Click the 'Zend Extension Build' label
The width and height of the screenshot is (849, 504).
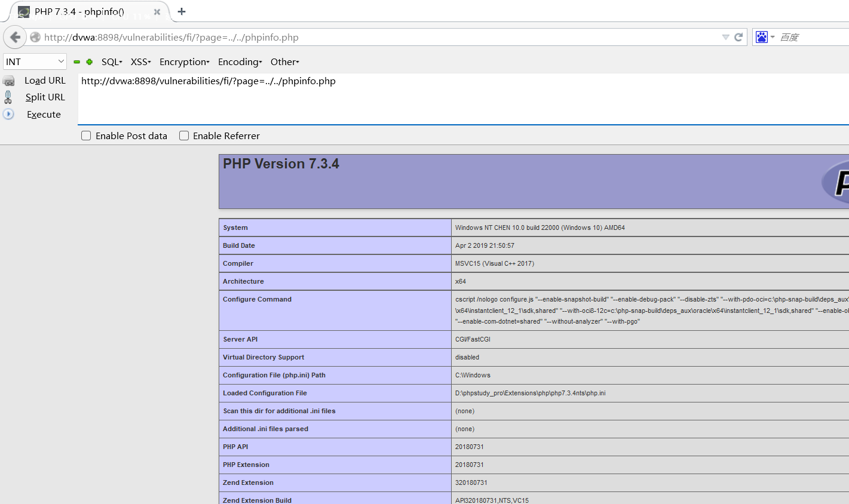[257, 500]
